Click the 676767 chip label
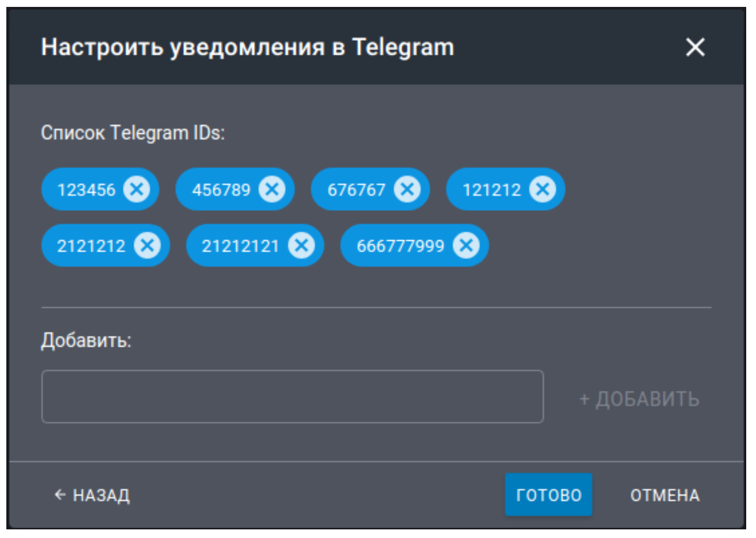The width and height of the screenshot is (756, 538). [x=356, y=190]
